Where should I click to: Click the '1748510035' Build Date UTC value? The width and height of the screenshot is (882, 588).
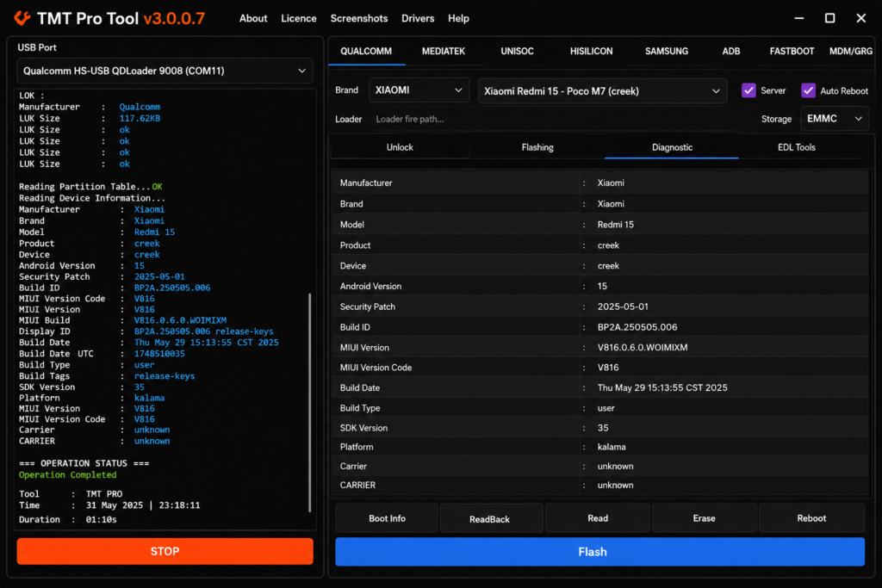pyautogui.click(x=159, y=354)
